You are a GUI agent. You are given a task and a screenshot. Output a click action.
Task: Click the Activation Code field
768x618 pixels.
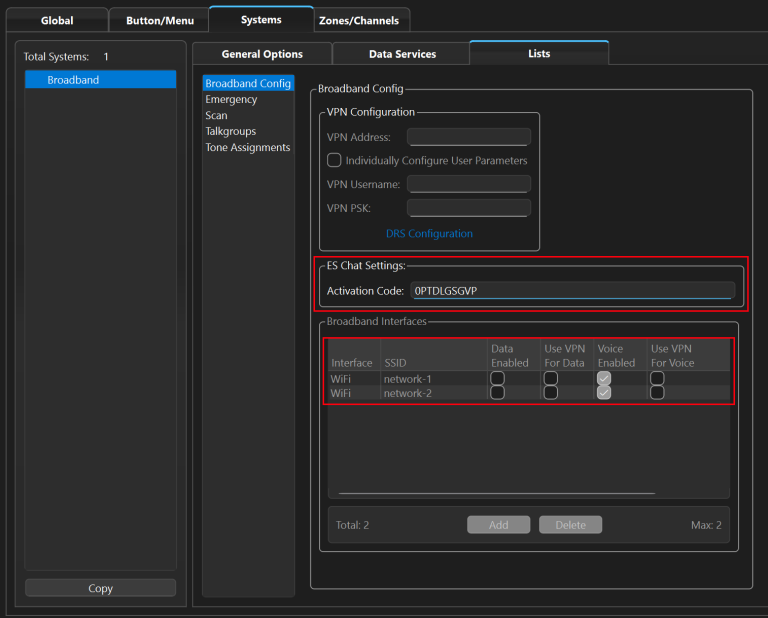click(x=572, y=291)
